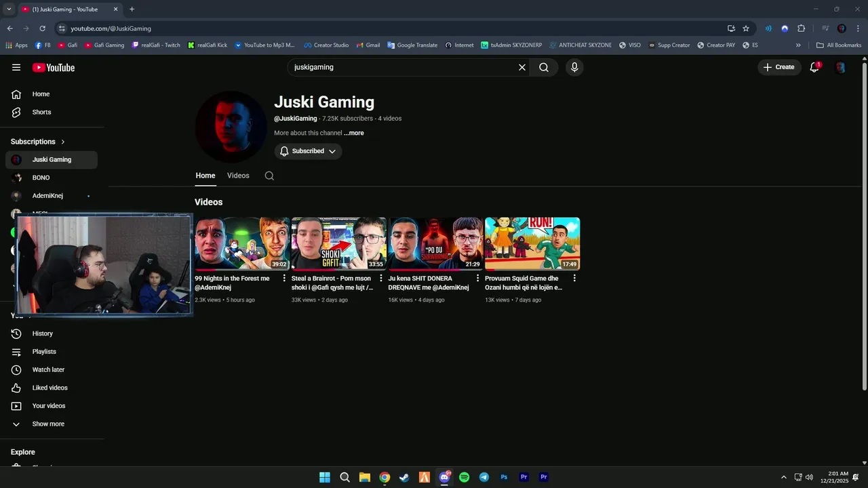This screenshot has width=868, height=488.
Task: Switch to channel Home tab
Action: coord(205,176)
